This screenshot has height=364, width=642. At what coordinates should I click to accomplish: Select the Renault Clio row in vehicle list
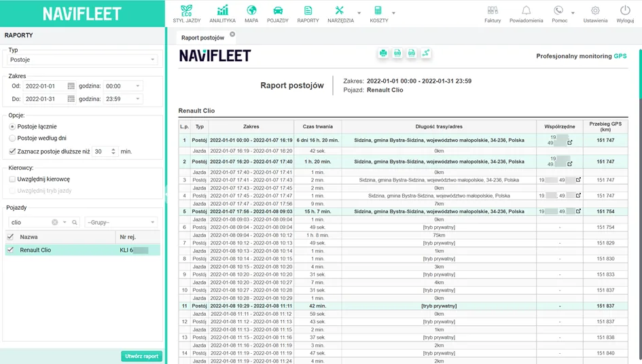(83, 250)
